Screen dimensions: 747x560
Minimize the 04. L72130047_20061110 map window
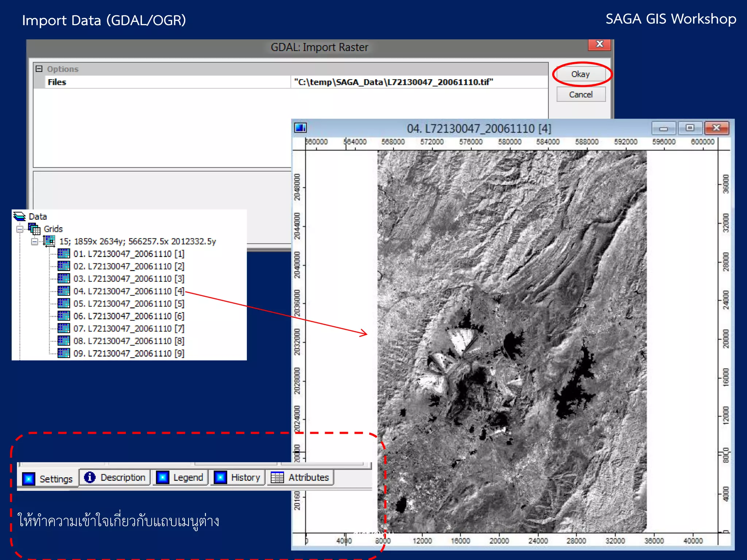663,128
